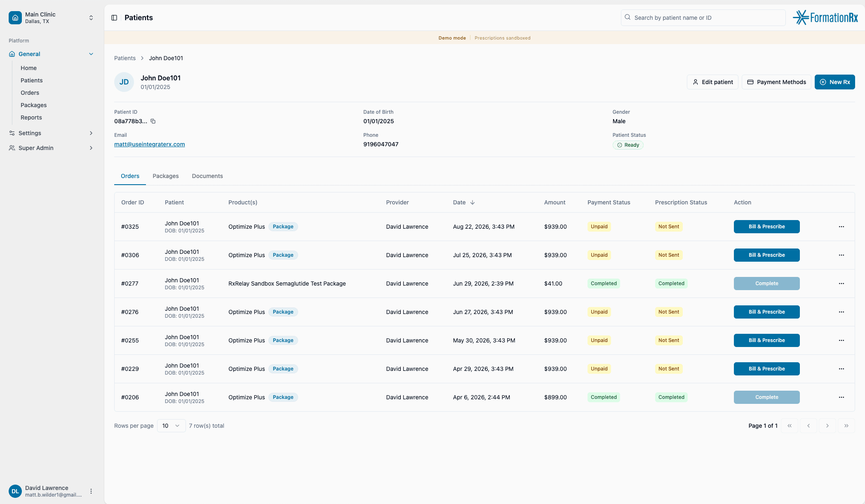
Task: Open the Main Clinic switcher
Action: tap(91, 18)
